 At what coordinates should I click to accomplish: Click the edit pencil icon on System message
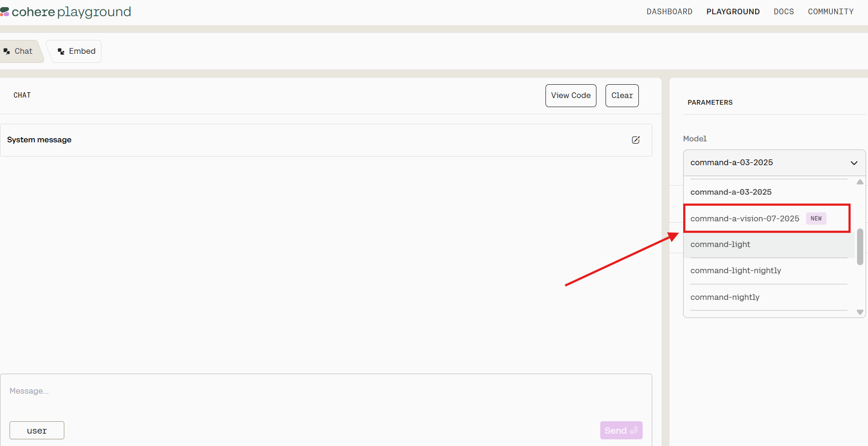[x=636, y=140]
